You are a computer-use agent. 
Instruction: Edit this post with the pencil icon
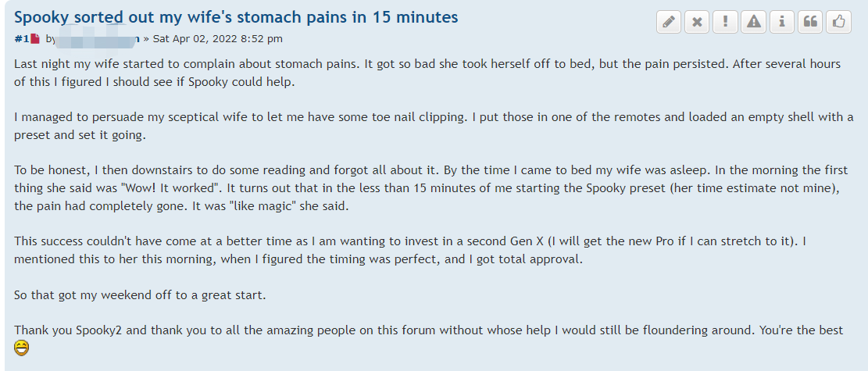click(x=669, y=22)
